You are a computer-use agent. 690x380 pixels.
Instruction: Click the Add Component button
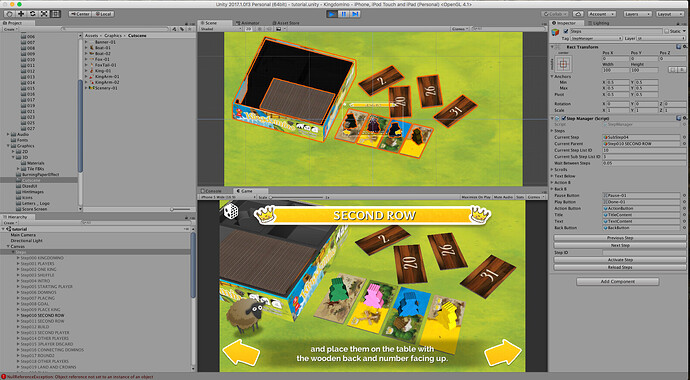[618, 281]
